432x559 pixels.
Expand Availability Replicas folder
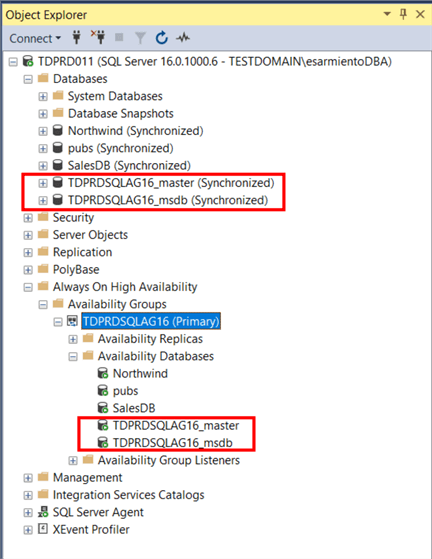[73, 339]
